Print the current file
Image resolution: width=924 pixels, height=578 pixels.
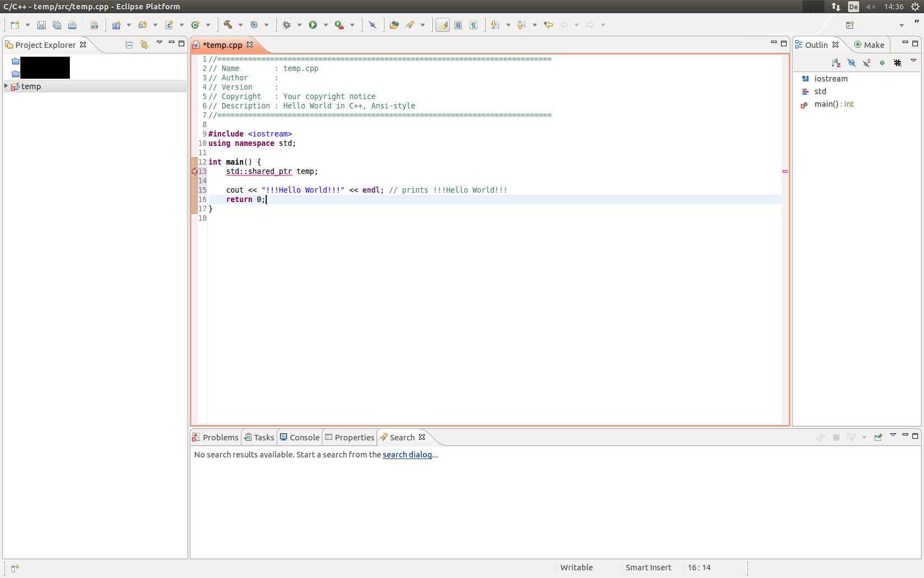(x=72, y=25)
